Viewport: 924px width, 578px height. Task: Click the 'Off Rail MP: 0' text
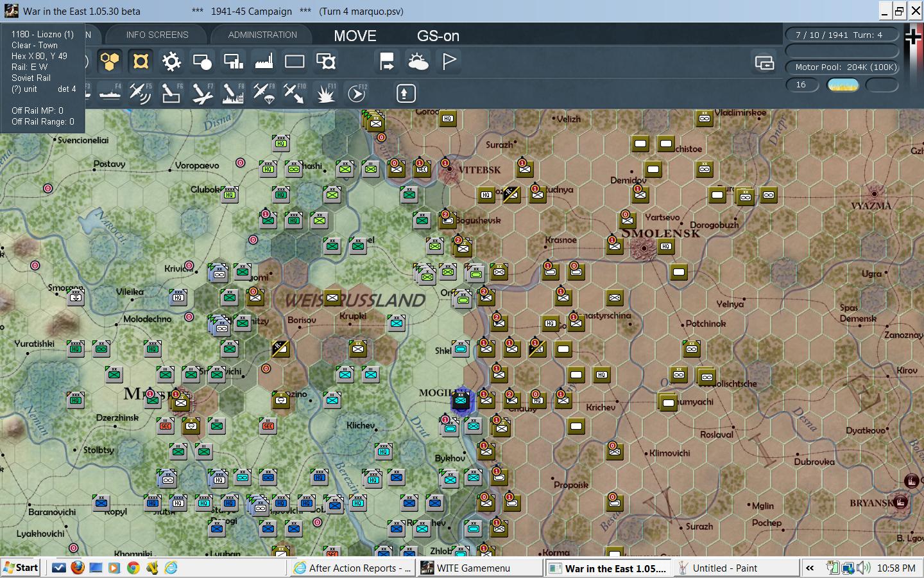tap(37, 110)
